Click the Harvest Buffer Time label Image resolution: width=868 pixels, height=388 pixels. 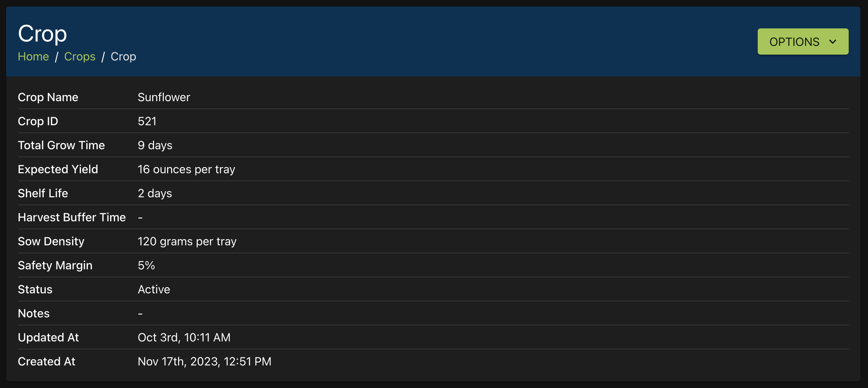pos(72,217)
